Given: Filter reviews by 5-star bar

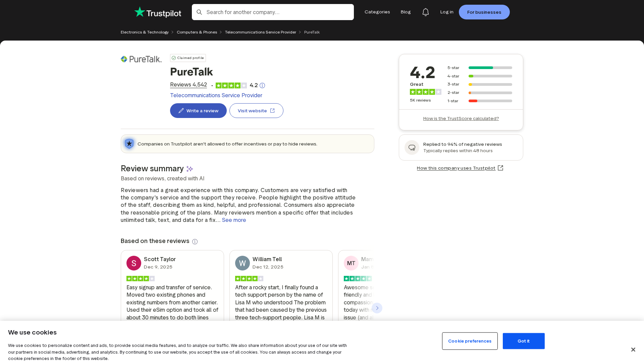Looking at the screenshot, I should [x=490, y=68].
